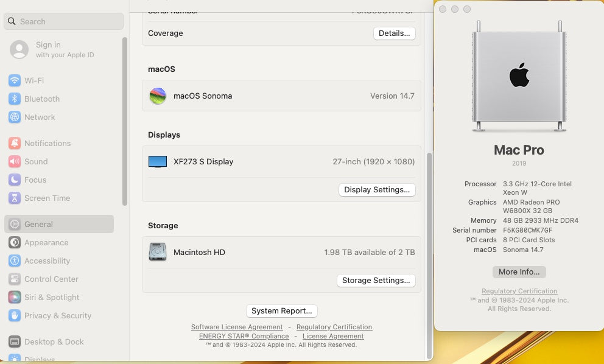Click the Search field in the sidebar
This screenshot has height=364, width=604.
tap(63, 21)
